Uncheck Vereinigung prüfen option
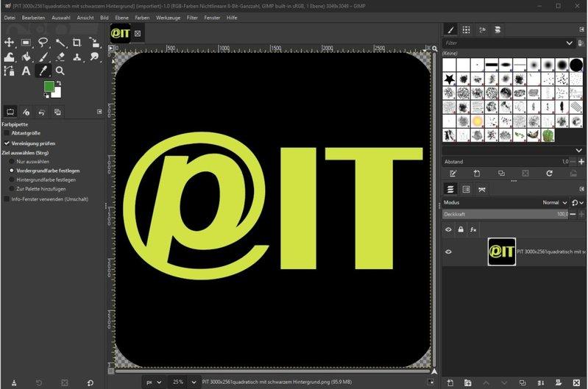 point(7,143)
